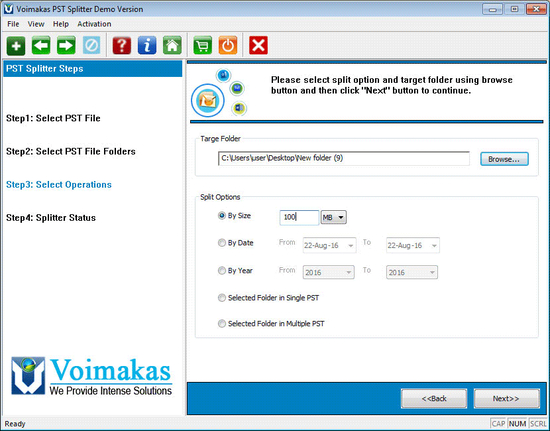Click the red X Exit toolbar icon
Screen dimensions: 550x431
pos(258,46)
